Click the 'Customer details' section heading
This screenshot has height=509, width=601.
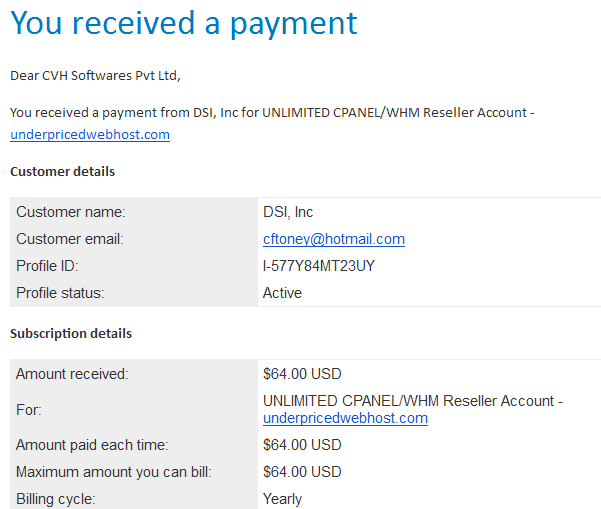62,171
